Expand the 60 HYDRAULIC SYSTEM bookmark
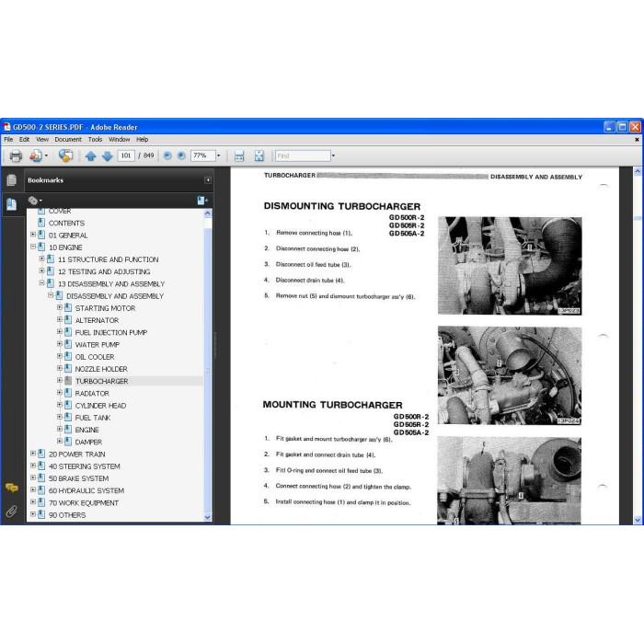The image size is (644, 644). point(33,490)
